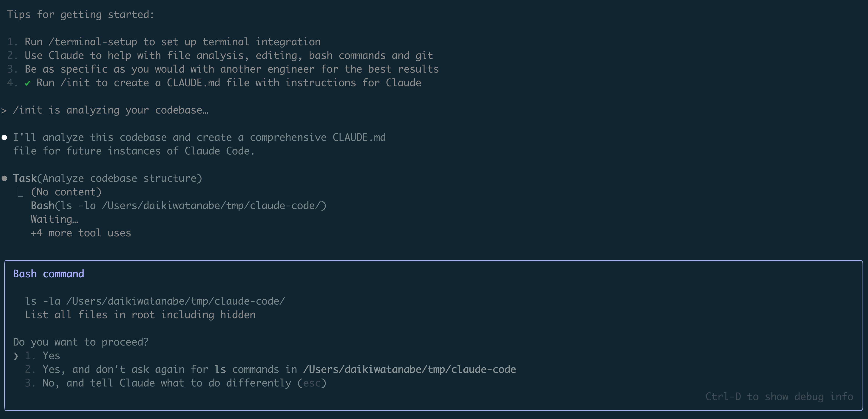Click the /terminal-setup tip line
This screenshot has height=419, width=868.
[172, 42]
